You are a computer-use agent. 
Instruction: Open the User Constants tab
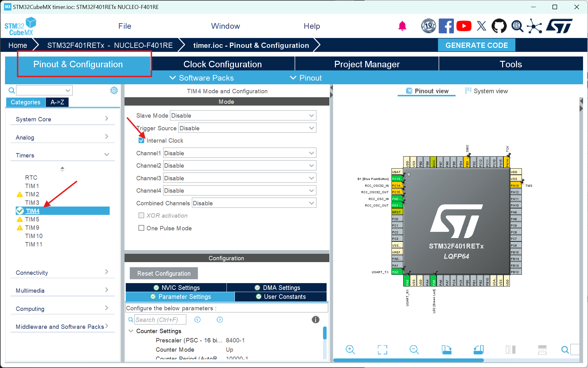(x=281, y=297)
